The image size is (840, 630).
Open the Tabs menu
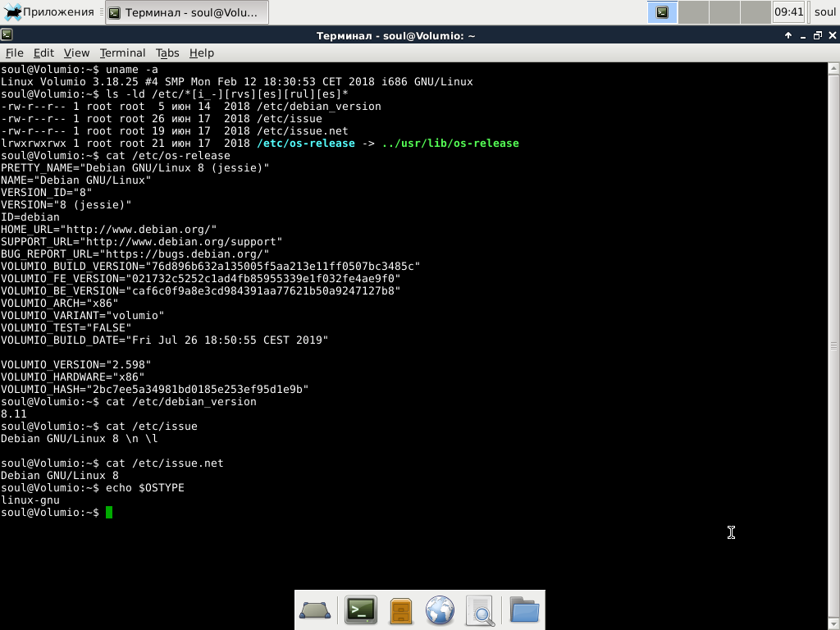167,52
